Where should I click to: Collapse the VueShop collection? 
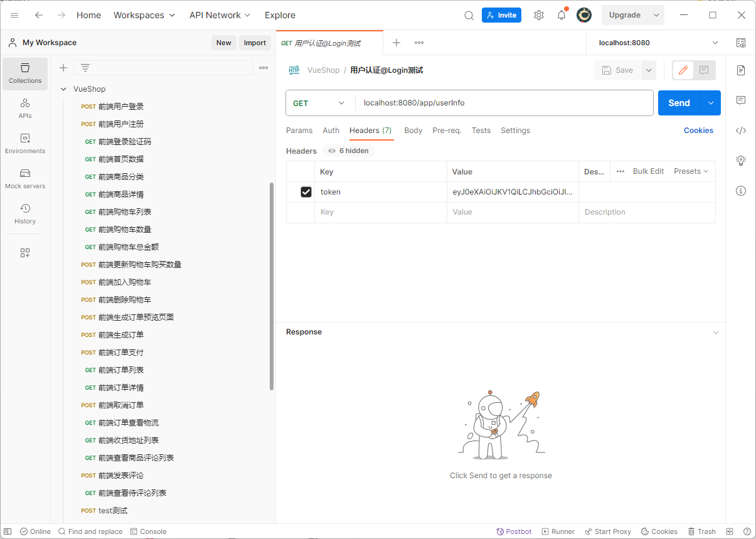pyautogui.click(x=63, y=88)
